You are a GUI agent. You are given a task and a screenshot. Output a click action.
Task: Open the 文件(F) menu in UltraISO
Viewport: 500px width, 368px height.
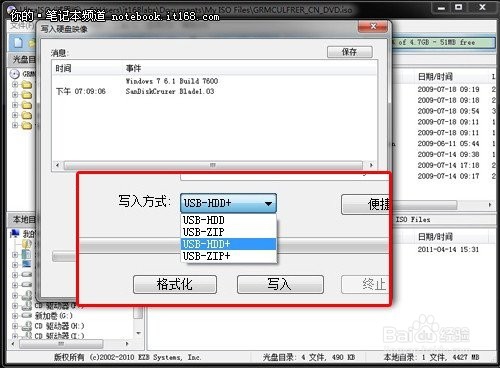(22, 26)
